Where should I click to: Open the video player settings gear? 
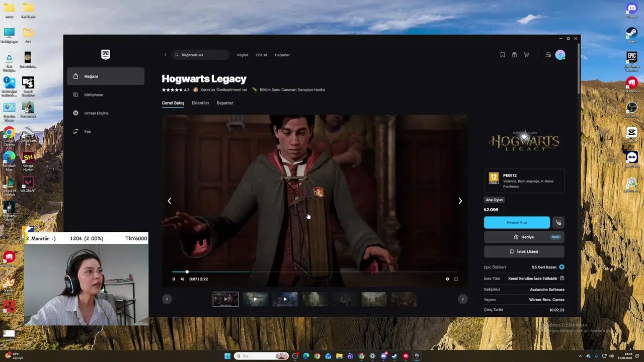[x=447, y=279]
